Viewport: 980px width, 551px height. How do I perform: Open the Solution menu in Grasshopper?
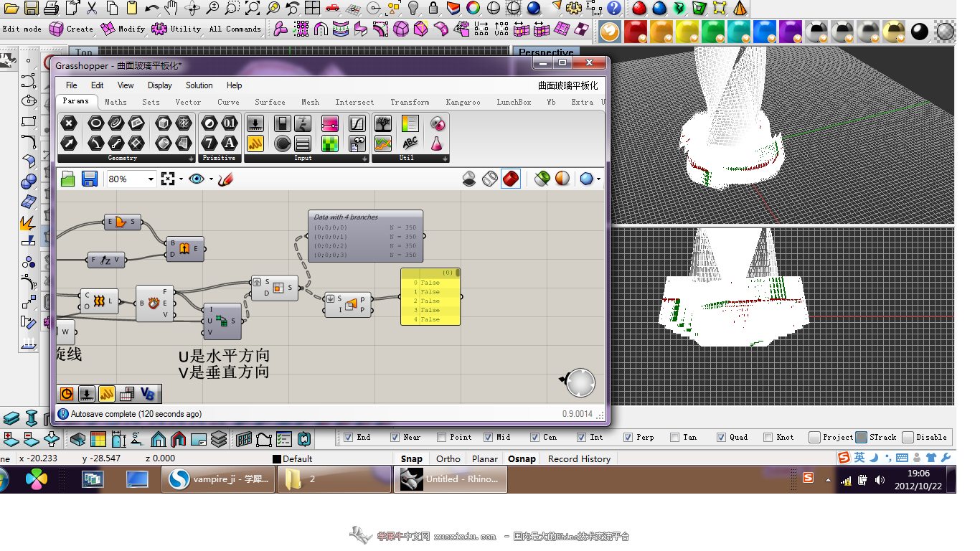pyautogui.click(x=199, y=85)
